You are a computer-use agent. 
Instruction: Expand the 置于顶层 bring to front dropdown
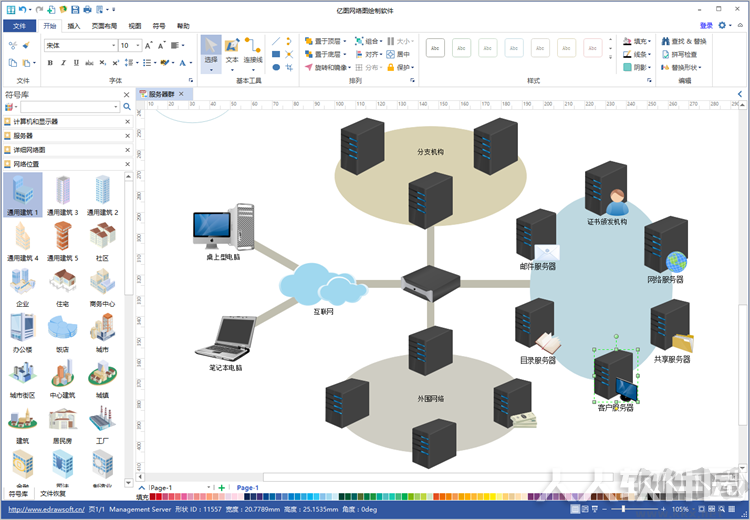point(345,41)
